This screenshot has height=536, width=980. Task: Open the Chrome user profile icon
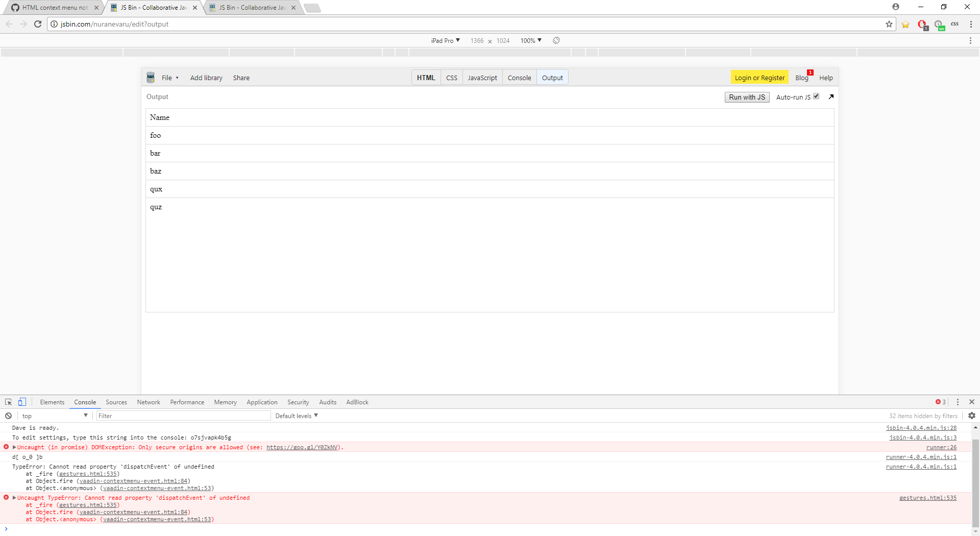(896, 7)
